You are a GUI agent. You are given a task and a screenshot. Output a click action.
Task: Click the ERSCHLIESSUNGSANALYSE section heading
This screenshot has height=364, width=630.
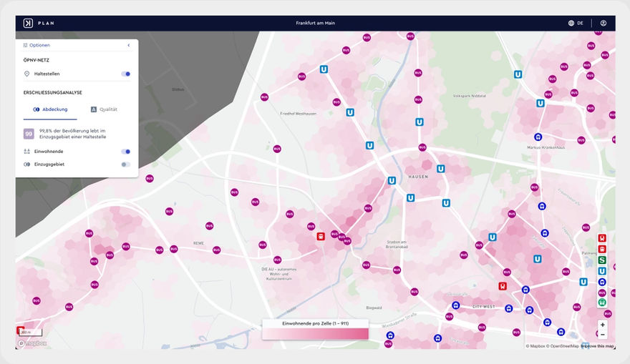point(53,93)
